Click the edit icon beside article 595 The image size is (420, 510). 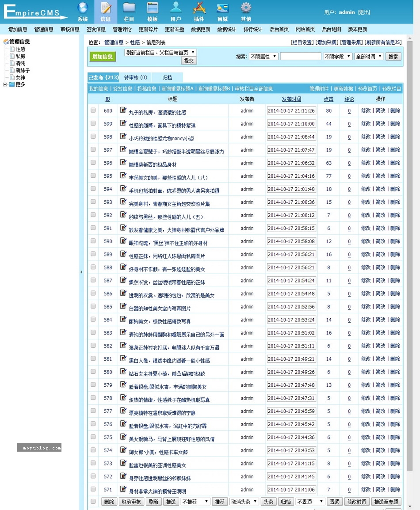click(x=123, y=175)
